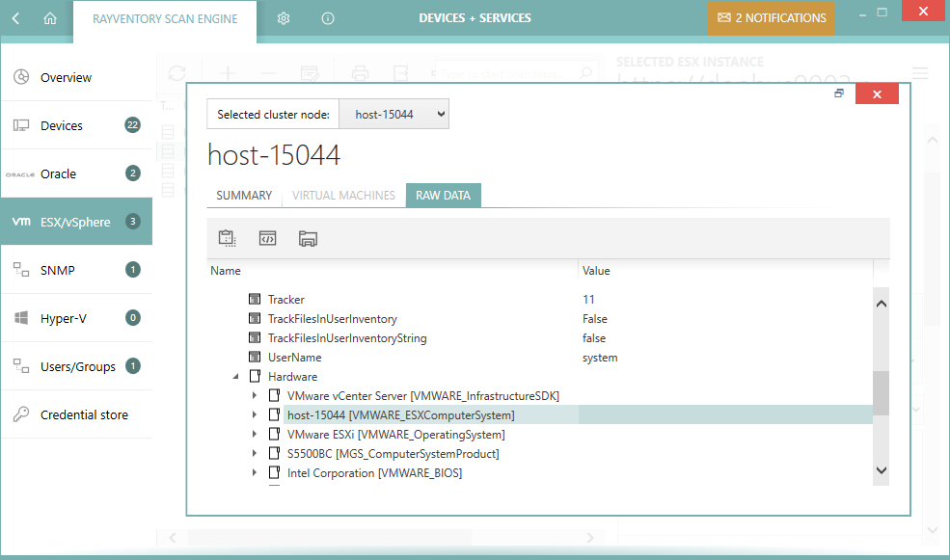The width and height of the screenshot is (950, 560).
Task: Expand the VMware vCenter Server tree node
Action: coord(255,395)
